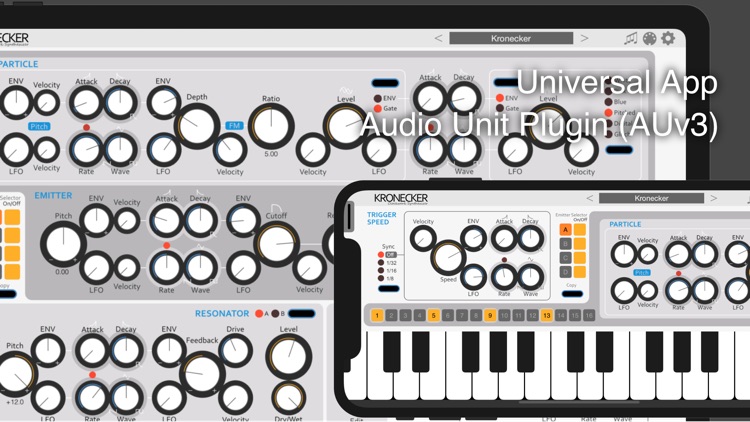Click Feedback knob in tablet Resonator section
The height and width of the screenshot is (422, 750).
(x=202, y=374)
